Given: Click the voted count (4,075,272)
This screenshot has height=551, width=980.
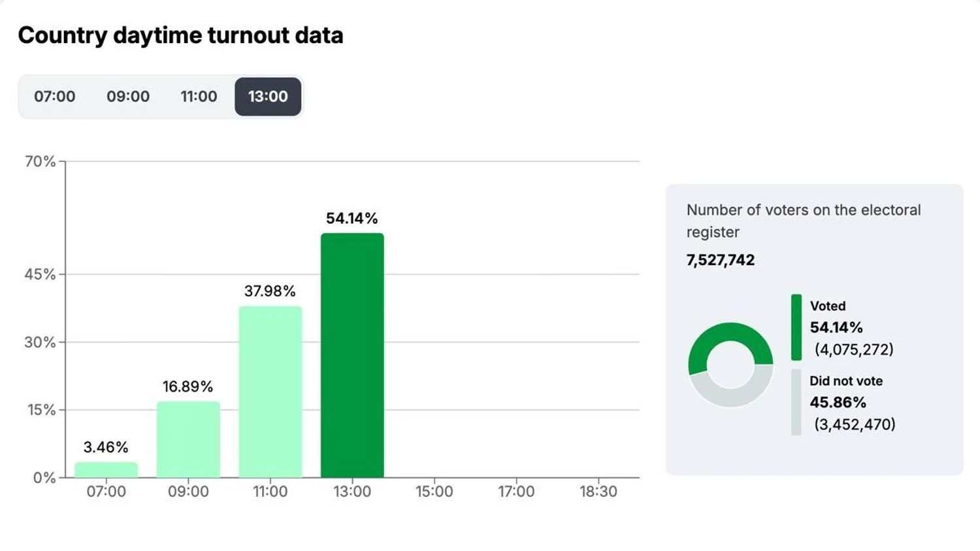Looking at the screenshot, I should tap(854, 349).
